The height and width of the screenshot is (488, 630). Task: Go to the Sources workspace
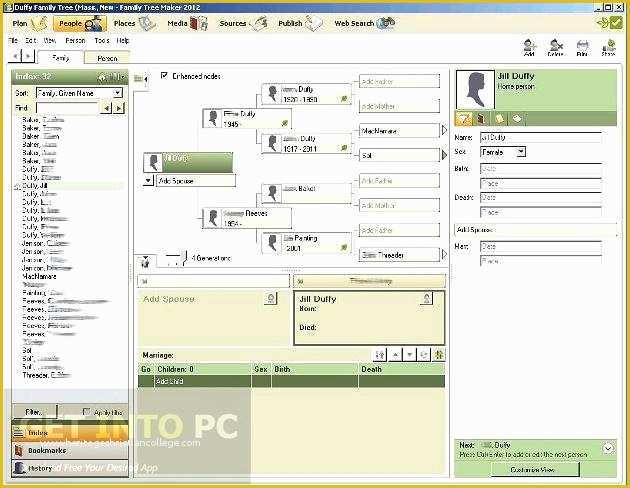[243, 24]
